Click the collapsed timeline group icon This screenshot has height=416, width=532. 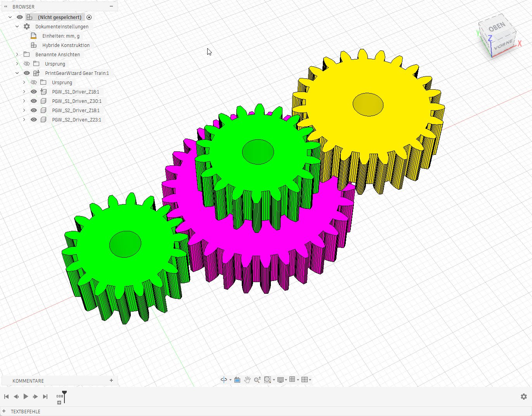point(59,396)
